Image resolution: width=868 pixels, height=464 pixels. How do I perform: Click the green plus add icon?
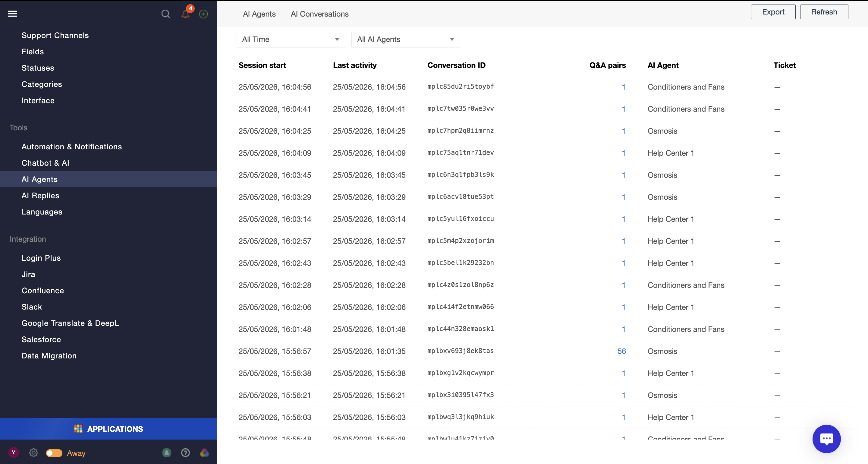click(203, 14)
